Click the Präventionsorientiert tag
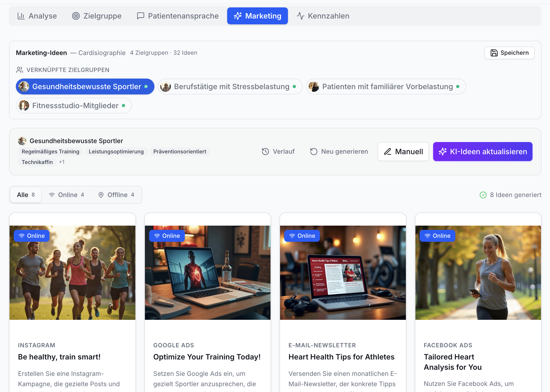This screenshot has height=392, width=550. tap(180, 152)
